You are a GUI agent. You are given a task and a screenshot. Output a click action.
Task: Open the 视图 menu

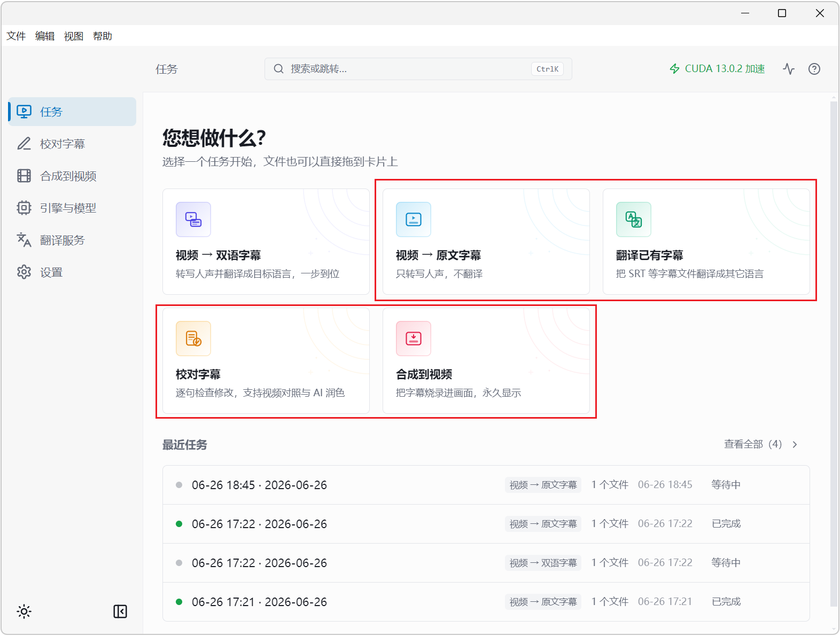[x=74, y=36]
